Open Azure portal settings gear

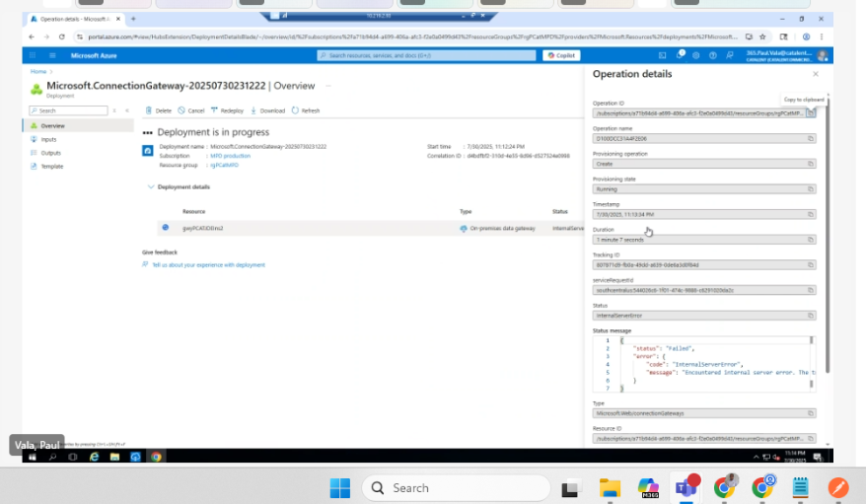point(696,55)
